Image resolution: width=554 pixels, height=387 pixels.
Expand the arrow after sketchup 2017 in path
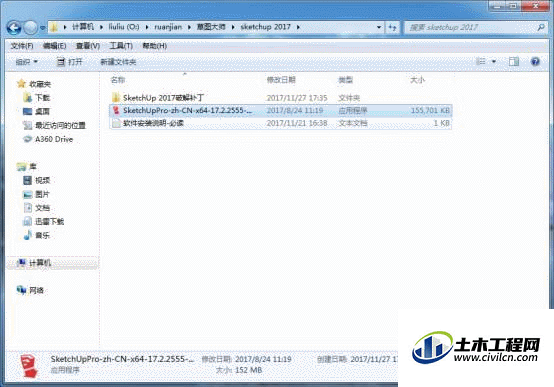click(298, 27)
